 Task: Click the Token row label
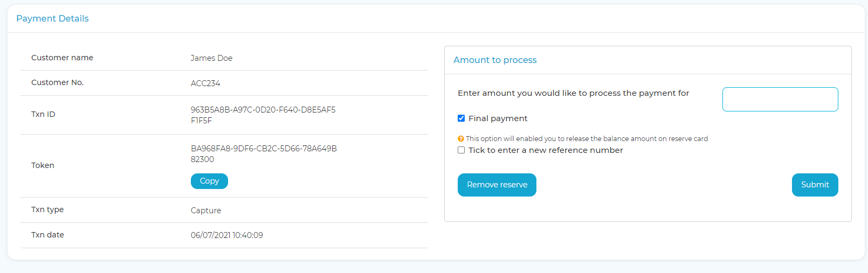43,165
